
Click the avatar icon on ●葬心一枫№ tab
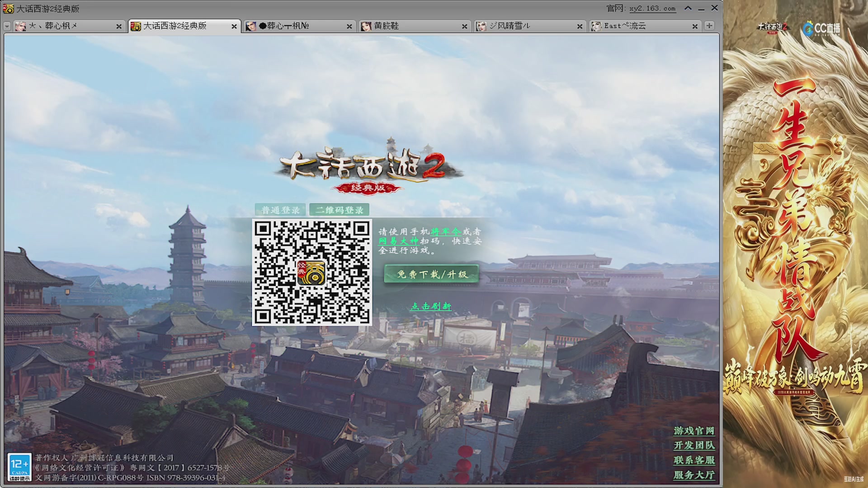251,26
